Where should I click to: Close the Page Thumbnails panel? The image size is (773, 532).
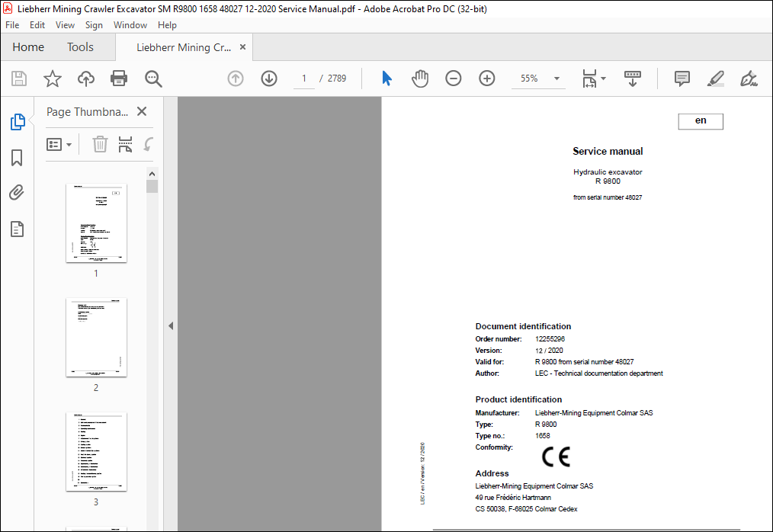pyautogui.click(x=142, y=111)
